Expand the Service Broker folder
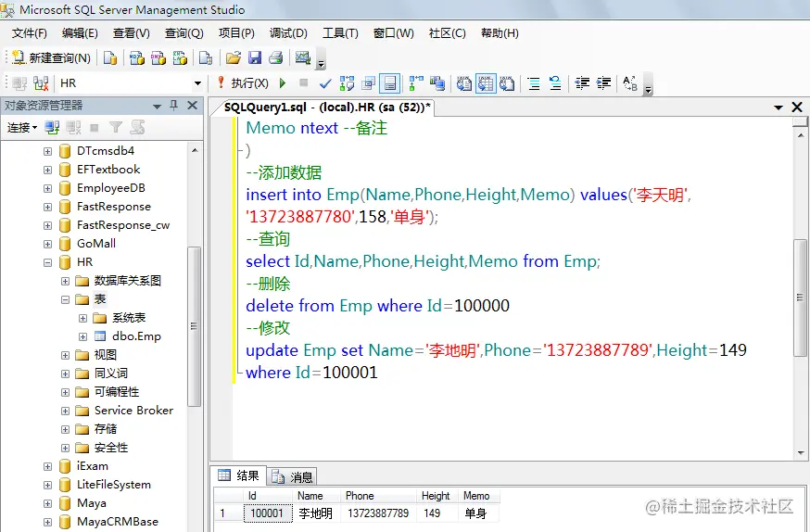 coord(65,412)
